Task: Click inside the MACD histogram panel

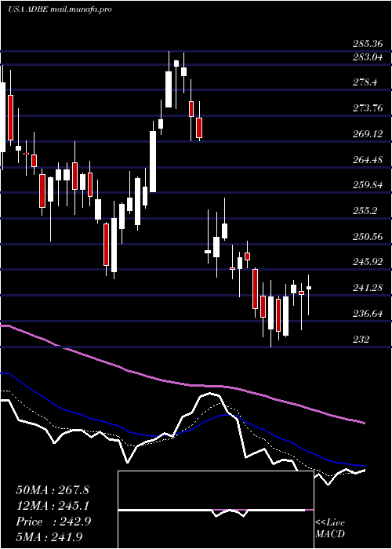Action: click(216, 510)
